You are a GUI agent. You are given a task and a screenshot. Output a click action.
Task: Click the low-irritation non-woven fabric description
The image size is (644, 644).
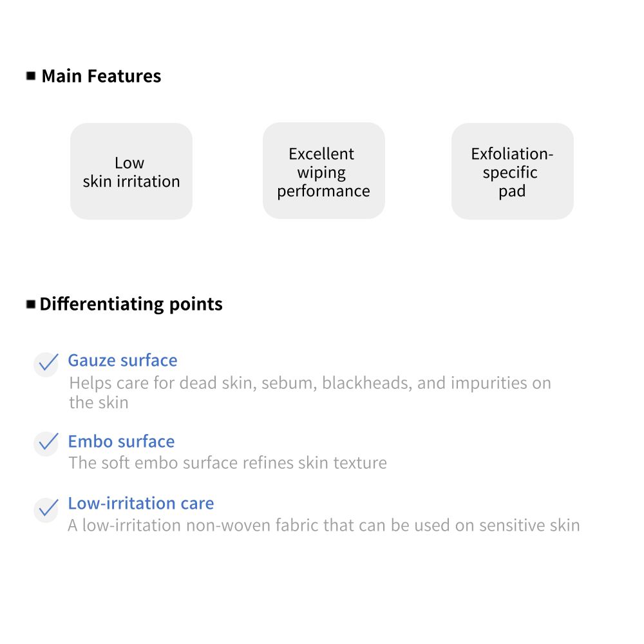tap(323, 526)
